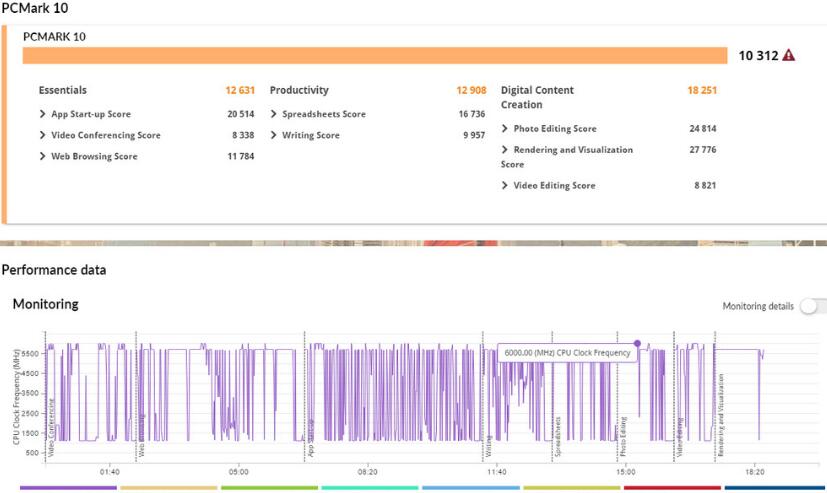Image resolution: width=827 pixels, height=493 pixels.
Task: Click the Writing chart section marker
Action: point(488,446)
